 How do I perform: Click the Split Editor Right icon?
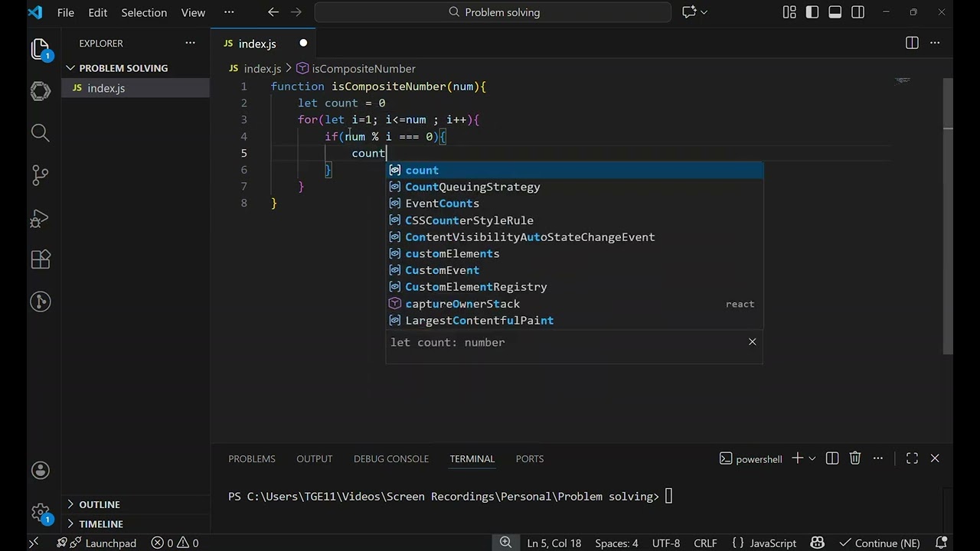pos(912,43)
